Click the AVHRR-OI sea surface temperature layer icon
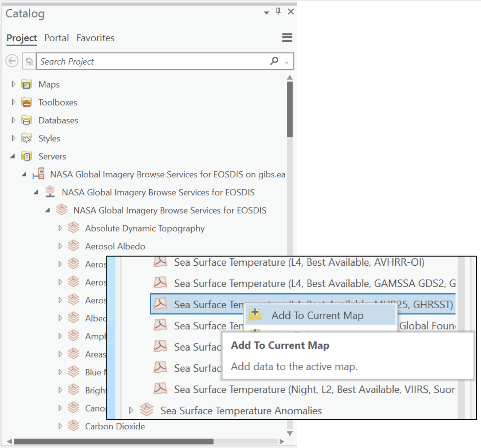This screenshot has width=481, height=448. [160, 261]
